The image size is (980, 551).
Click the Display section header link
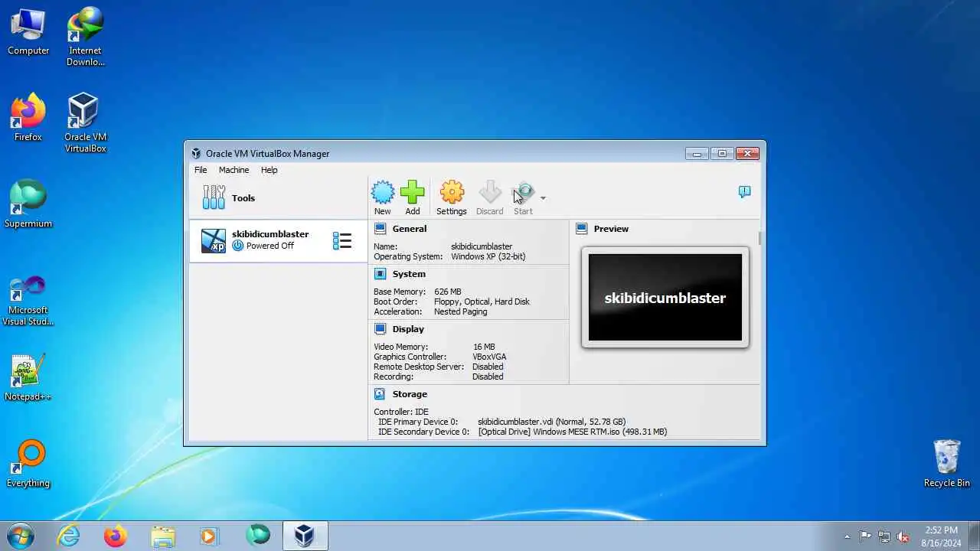(408, 329)
